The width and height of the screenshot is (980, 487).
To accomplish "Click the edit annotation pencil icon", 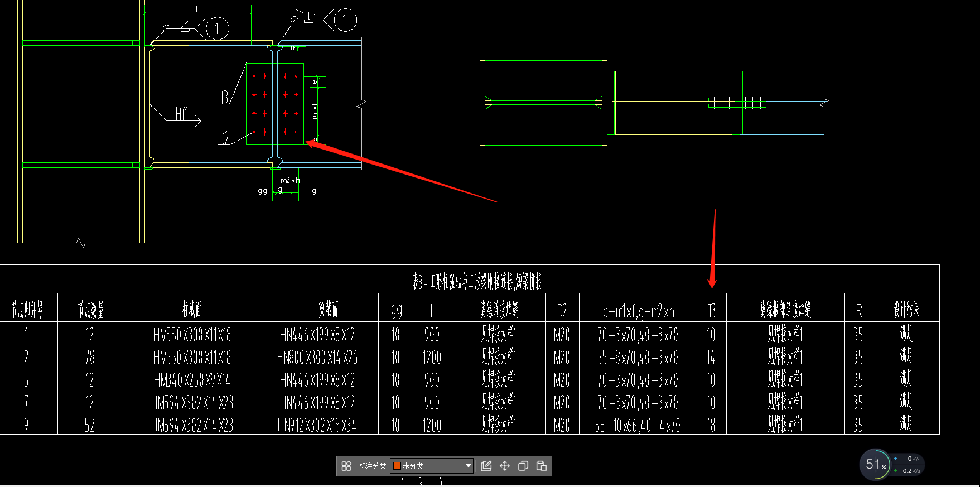I will [x=486, y=466].
